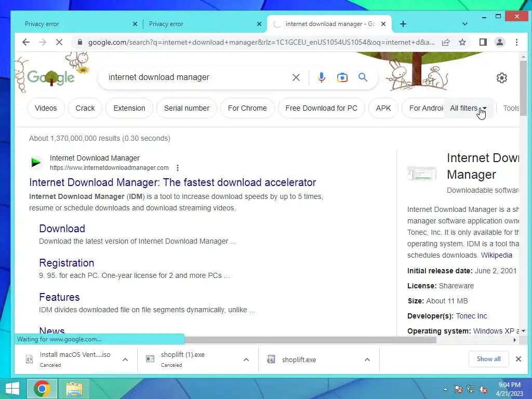
Task: Close the first Privacy error tab
Action: 135,24
